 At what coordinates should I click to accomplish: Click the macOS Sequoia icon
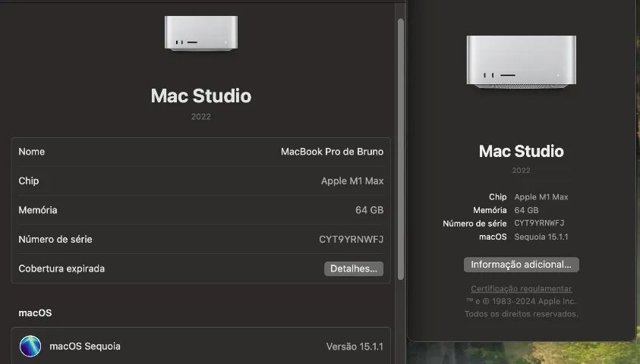tap(30, 346)
